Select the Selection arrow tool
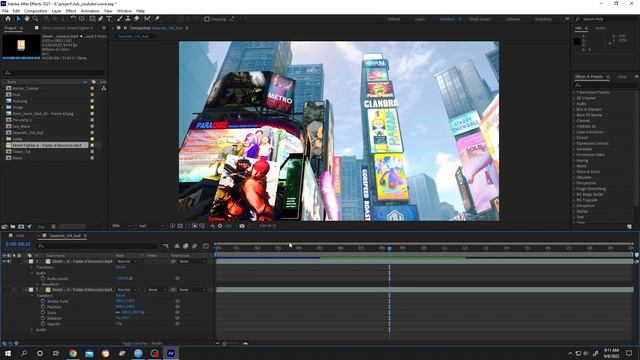Image resolution: width=640 pixels, height=360 pixels. (18, 19)
